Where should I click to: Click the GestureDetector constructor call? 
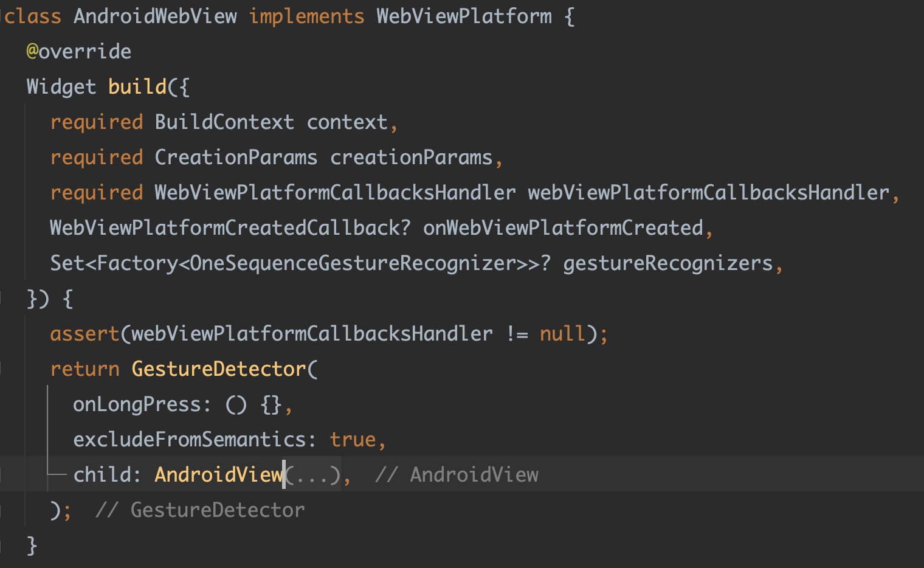click(218, 369)
